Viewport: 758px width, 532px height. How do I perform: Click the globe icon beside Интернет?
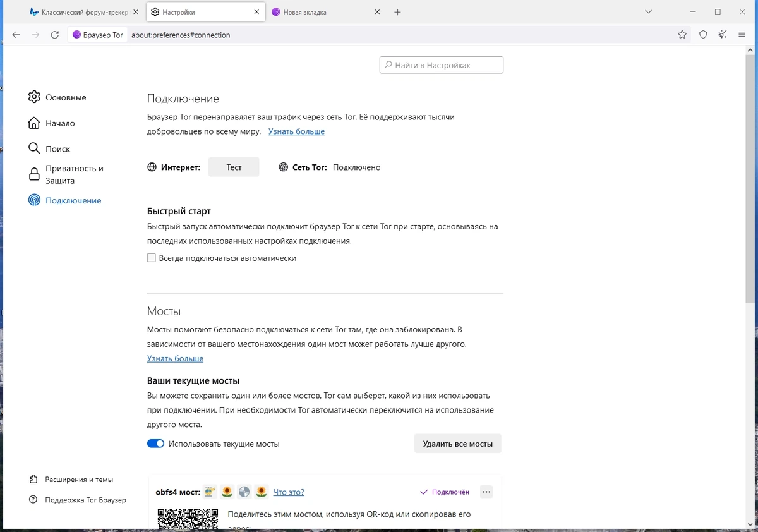point(152,167)
